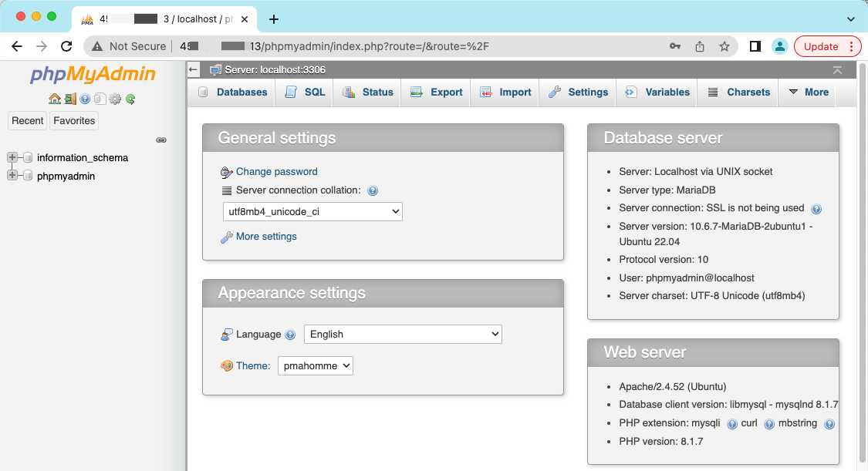This screenshot has width=868, height=471.
Task: Click the share page icon in address bar
Action: click(x=700, y=46)
